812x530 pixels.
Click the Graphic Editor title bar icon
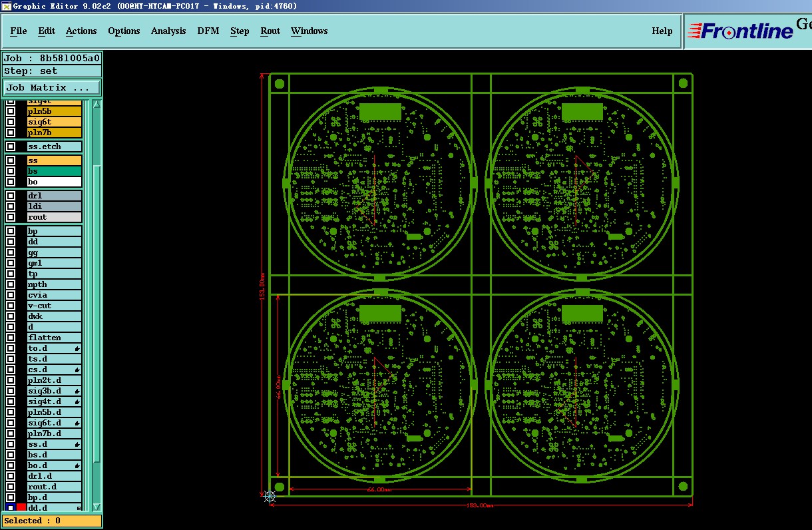coord(6,6)
